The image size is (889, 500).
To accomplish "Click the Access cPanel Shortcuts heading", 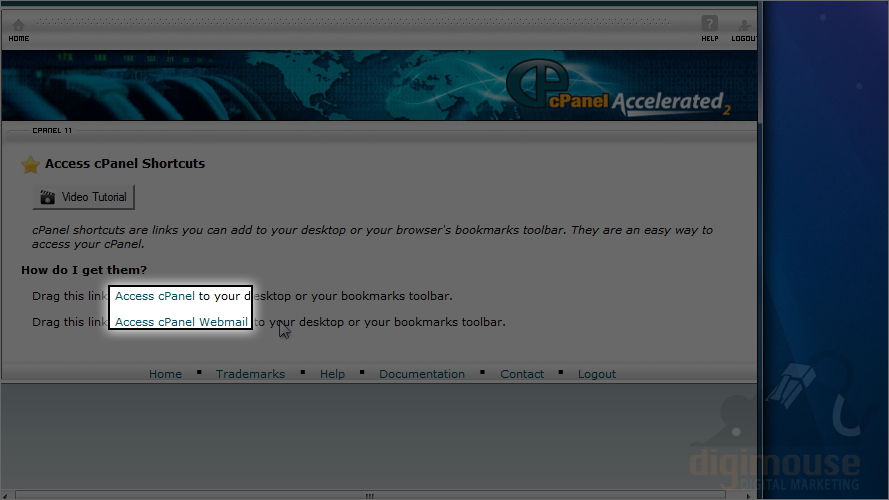I will [x=125, y=164].
